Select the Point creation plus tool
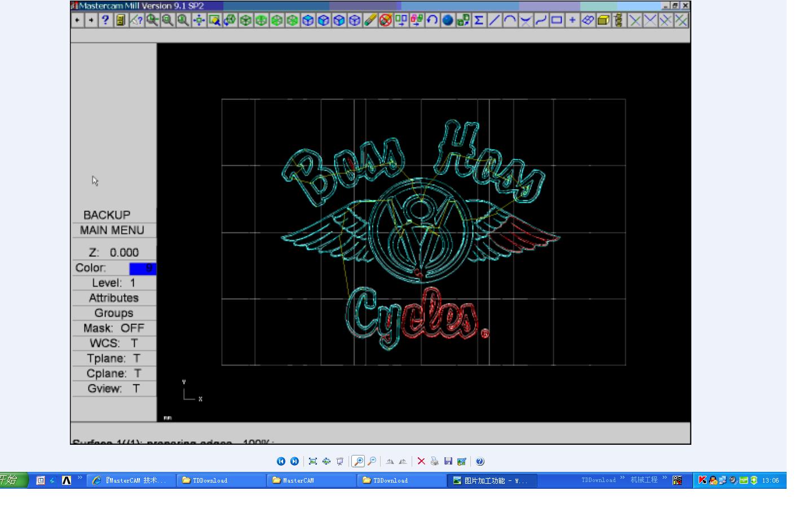The height and width of the screenshot is (508, 812). click(x=572, y=20)
